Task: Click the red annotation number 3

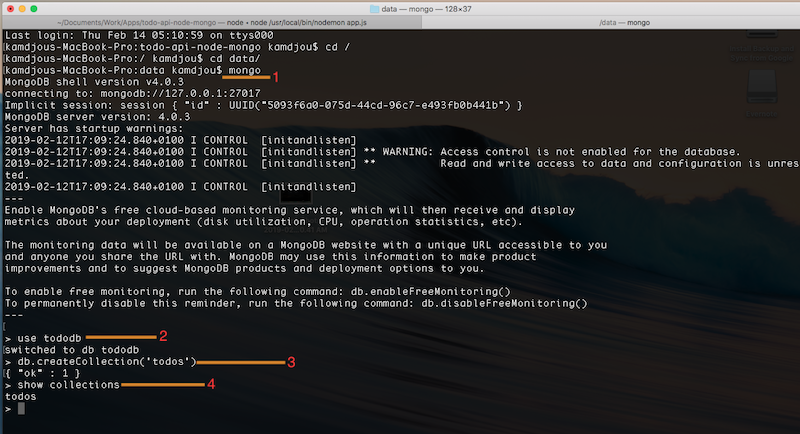Action: pyautogui.click(x=291, y=361)
